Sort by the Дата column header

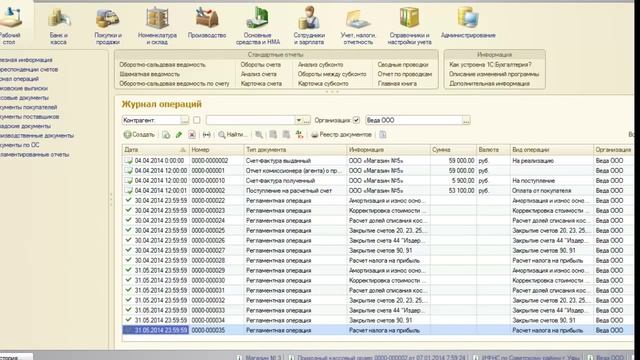(155, 150)
